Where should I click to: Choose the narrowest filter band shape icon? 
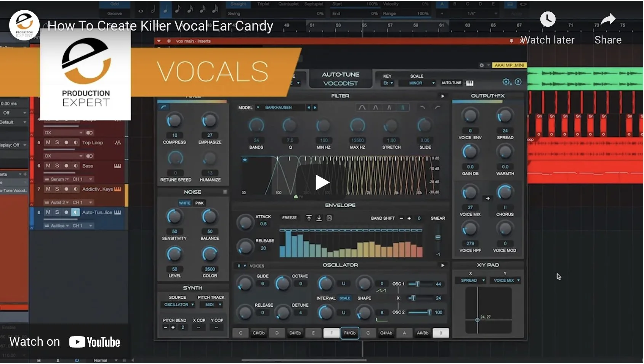click(x=402, y=108)
